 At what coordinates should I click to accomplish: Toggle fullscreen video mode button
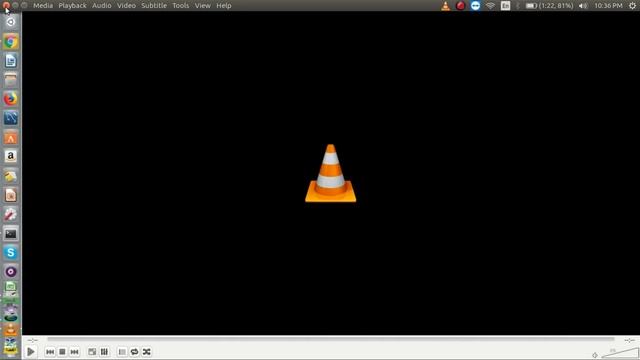point(92,352)
